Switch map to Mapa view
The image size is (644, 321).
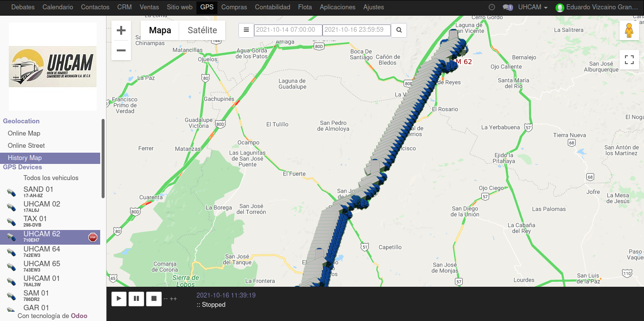click(x=160, y=30)
